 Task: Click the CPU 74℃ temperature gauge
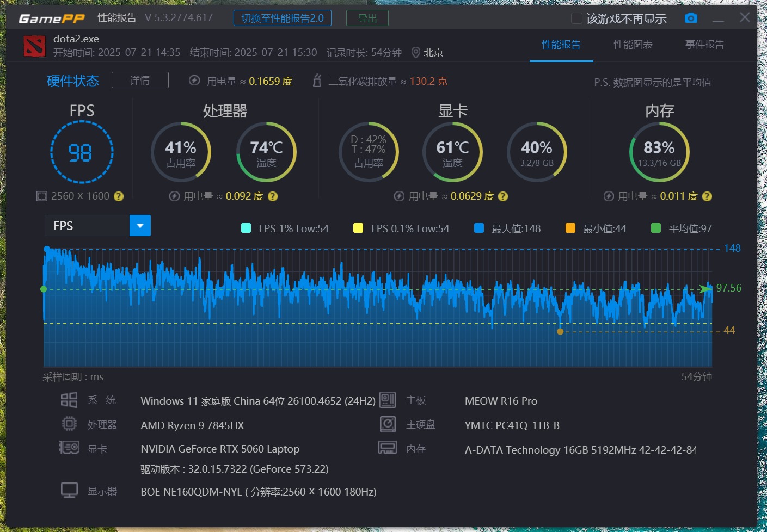pos(266,152)
